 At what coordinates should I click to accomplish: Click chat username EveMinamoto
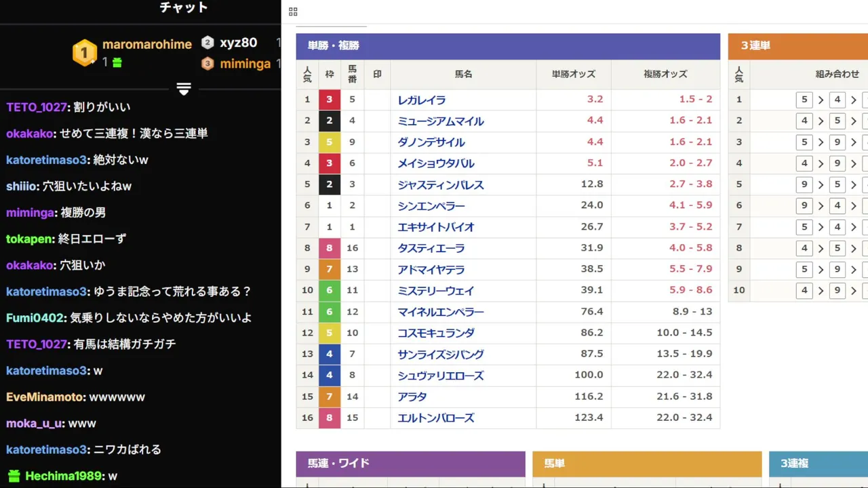coord(45,397)
